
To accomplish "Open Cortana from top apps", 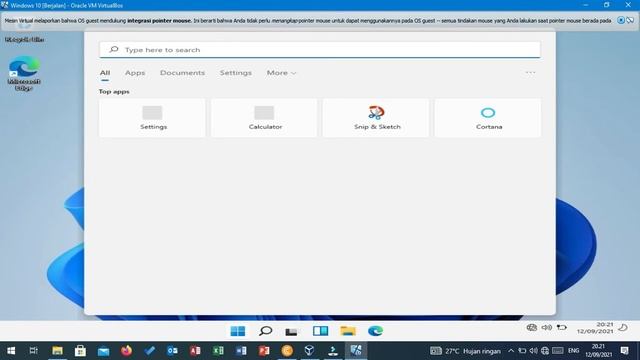I will [x=488, y=118].
